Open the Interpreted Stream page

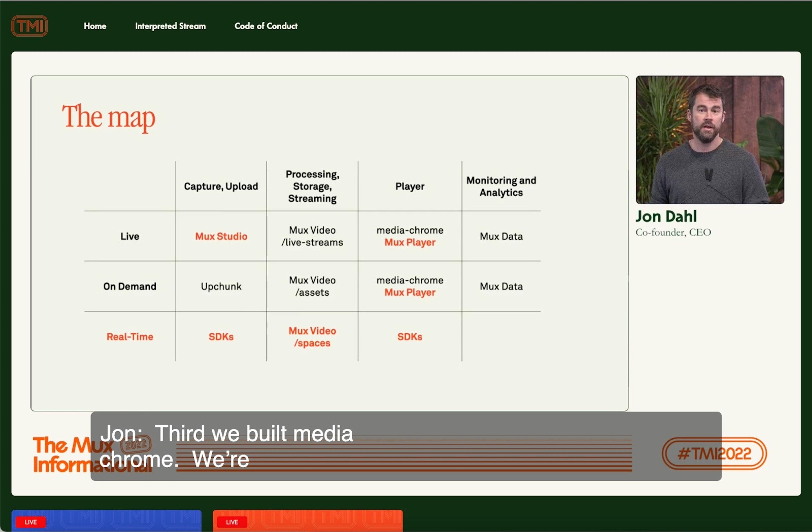tap(170, 26)
